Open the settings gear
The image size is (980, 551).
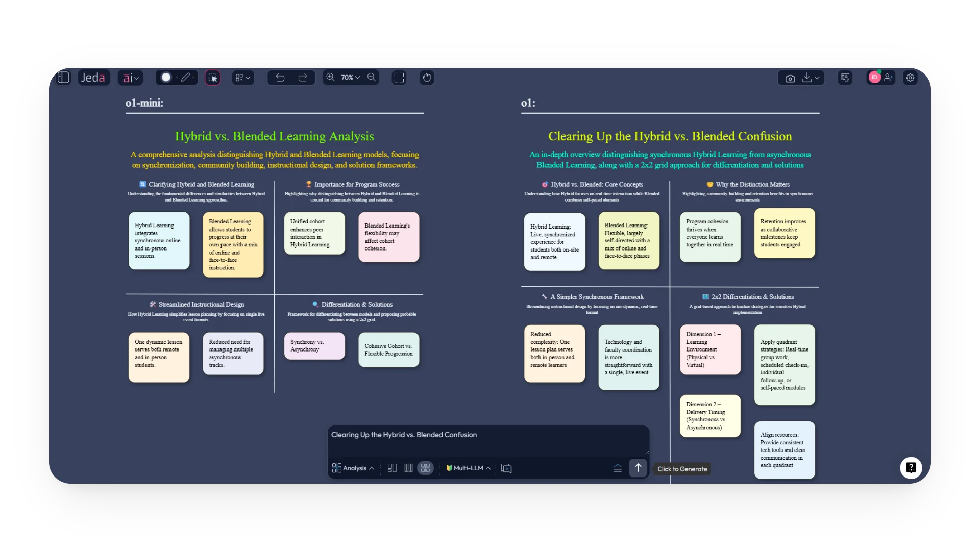point(910,78)
